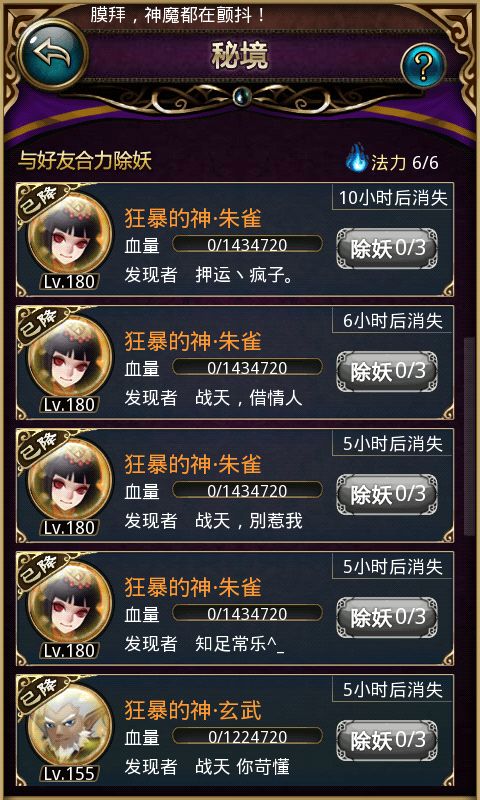Tap the blue flame mana icon
The height and width of the screenshot is (800, 480).
pos(357,158)
